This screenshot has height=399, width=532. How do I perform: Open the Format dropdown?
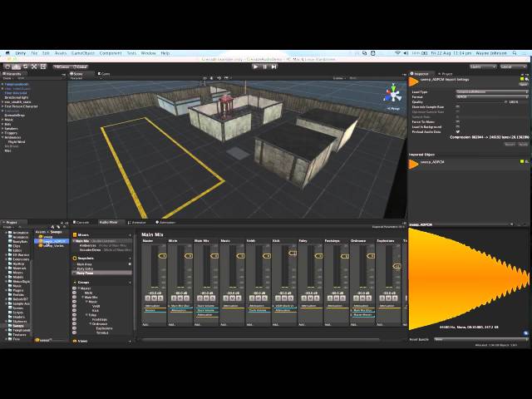pos(491,96)
